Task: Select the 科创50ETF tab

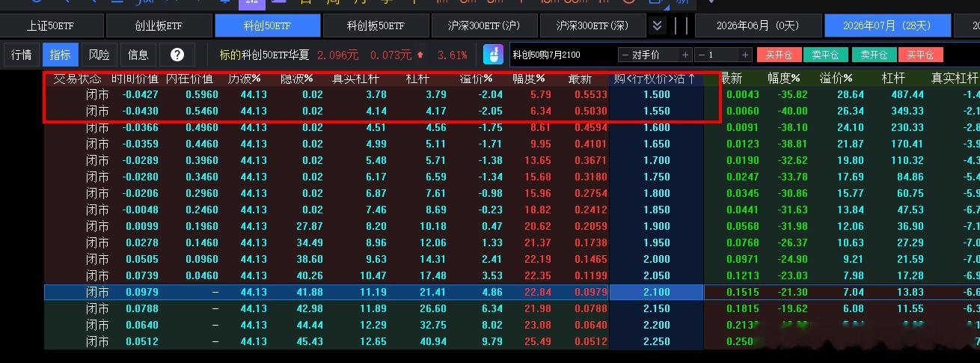Action: point(267,25)
